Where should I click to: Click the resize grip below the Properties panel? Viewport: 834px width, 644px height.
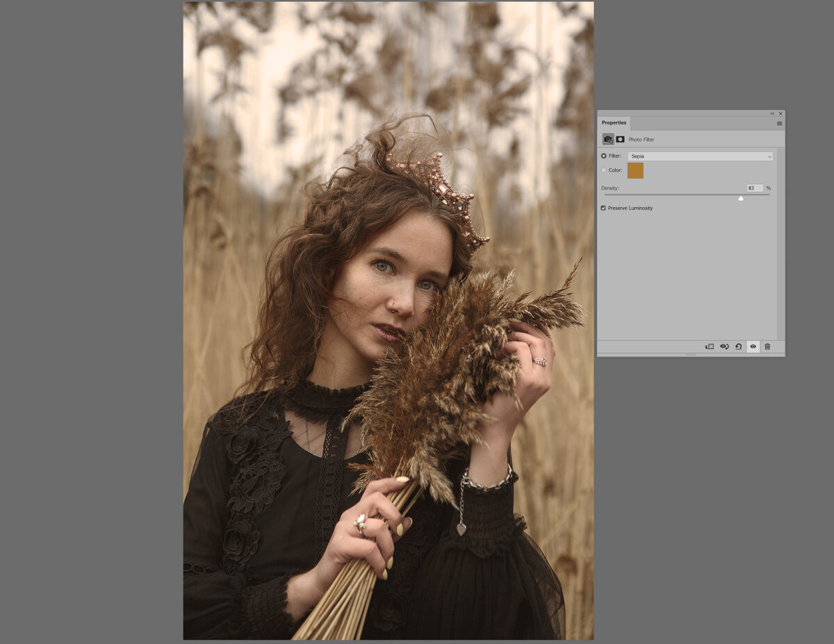691,354
